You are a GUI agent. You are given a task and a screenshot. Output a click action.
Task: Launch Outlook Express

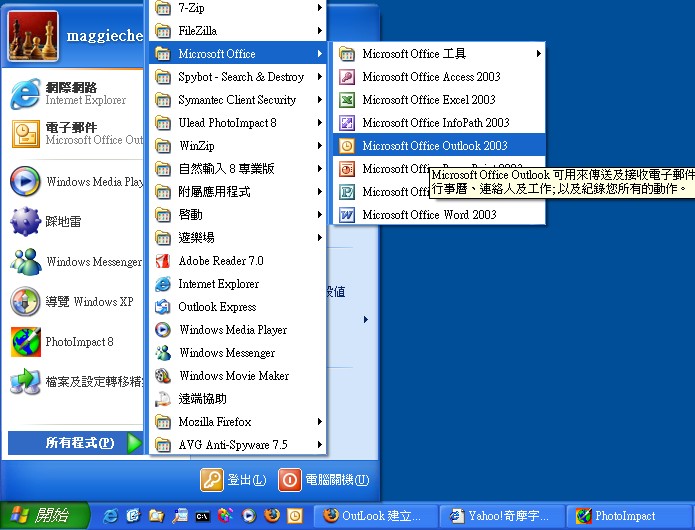[x=238, y=307]
